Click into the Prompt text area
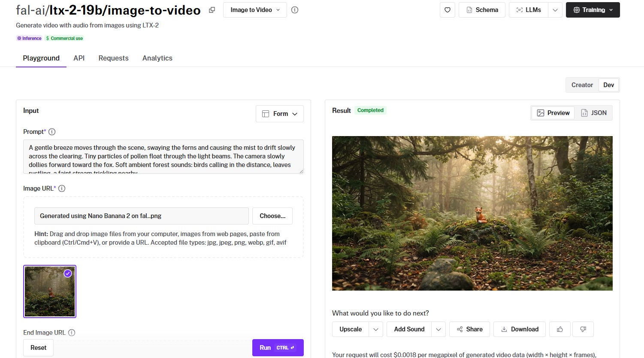 [x=163, y=156]
